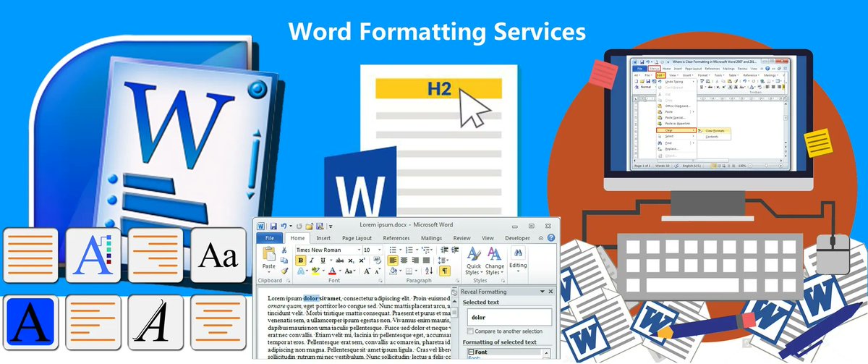
Task: Open the Times New Roman font dropdown
Action: pos(359,250)
